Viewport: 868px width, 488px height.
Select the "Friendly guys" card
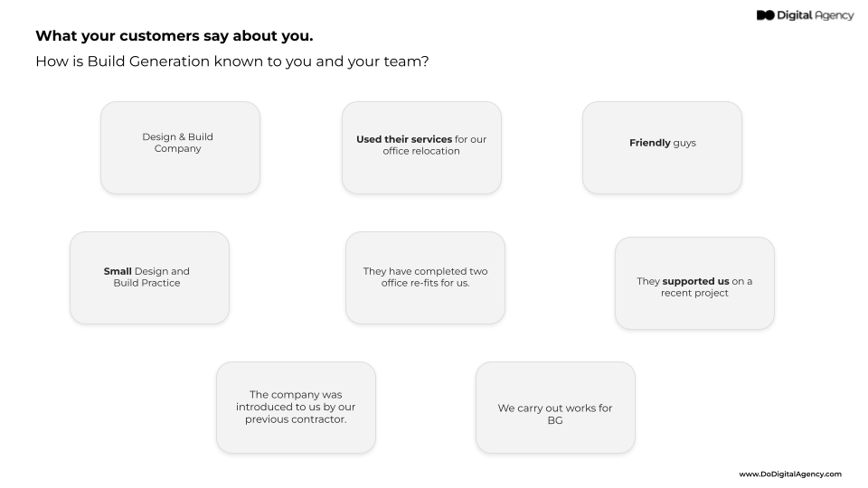click(662, 147)
